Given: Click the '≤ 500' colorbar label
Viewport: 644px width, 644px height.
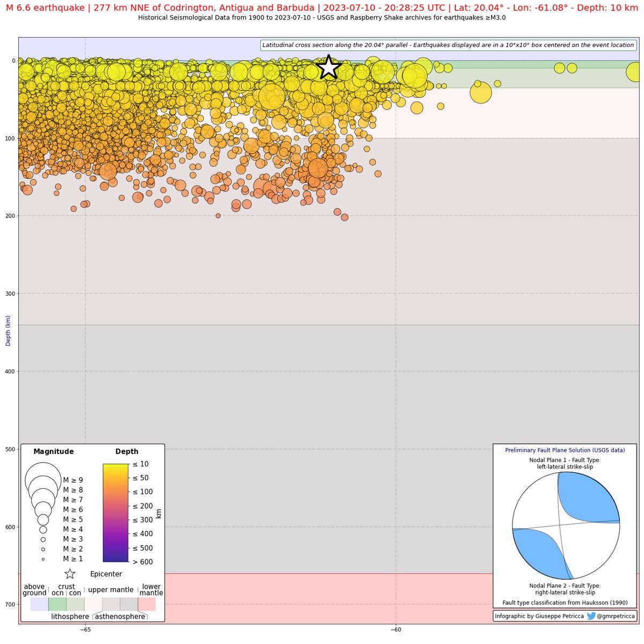Looking at the screenshot, I should pyautogui.click(x=143, y=548).
